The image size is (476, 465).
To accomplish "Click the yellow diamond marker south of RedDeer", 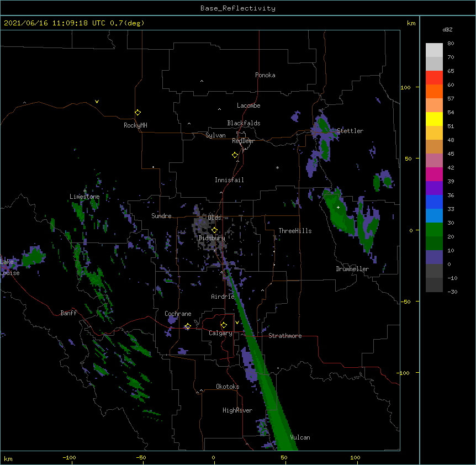I will pos(235,155).
